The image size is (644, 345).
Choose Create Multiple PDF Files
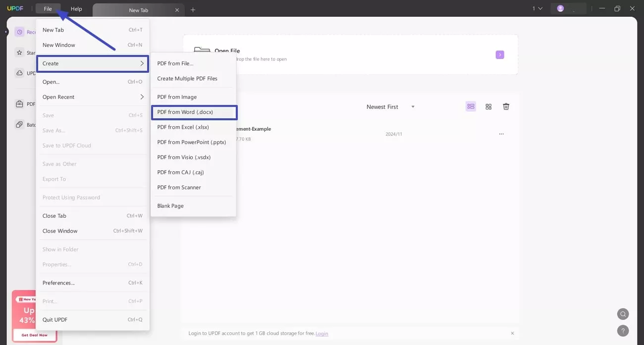(x=193, y=78)
